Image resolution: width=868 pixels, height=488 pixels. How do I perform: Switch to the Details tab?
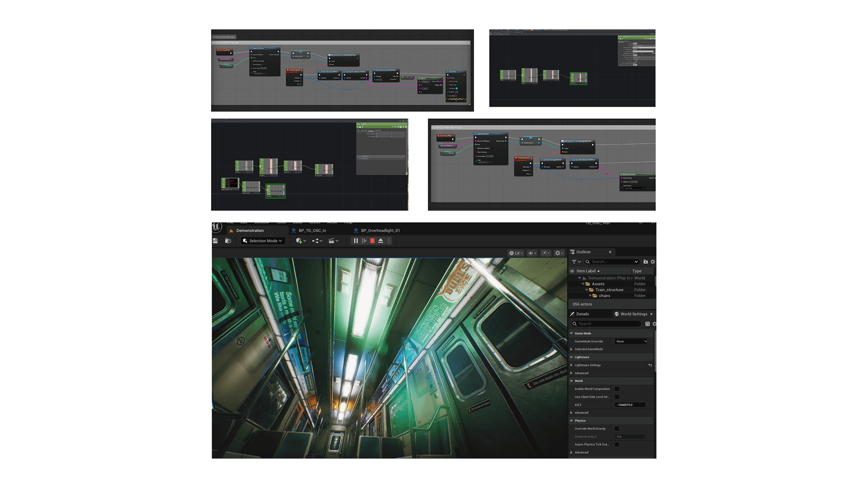coord(582,314)
